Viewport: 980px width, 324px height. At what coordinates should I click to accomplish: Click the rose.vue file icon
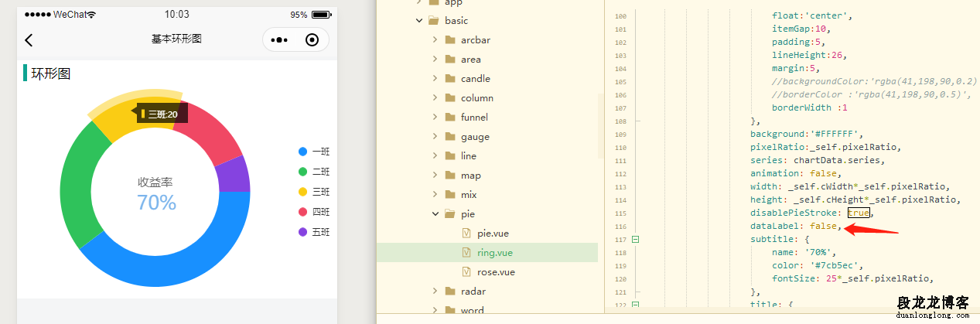pyautogui.click(x=466, y=271)
